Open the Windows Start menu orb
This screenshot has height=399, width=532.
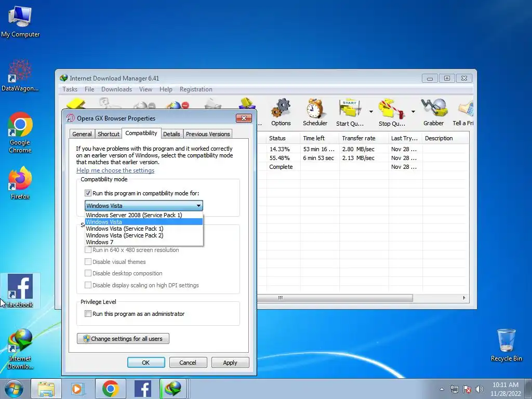[14, 389]
